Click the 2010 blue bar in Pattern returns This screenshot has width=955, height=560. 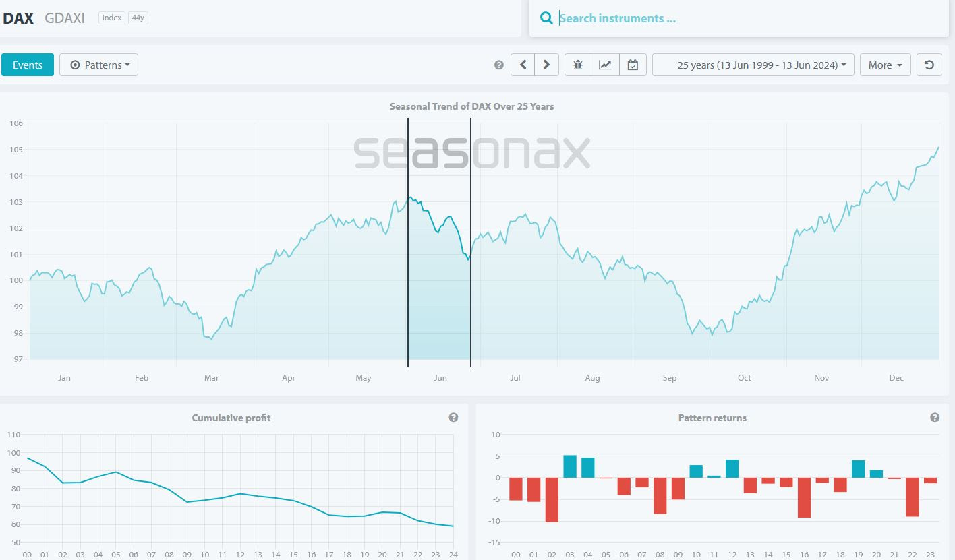[696, 471]
